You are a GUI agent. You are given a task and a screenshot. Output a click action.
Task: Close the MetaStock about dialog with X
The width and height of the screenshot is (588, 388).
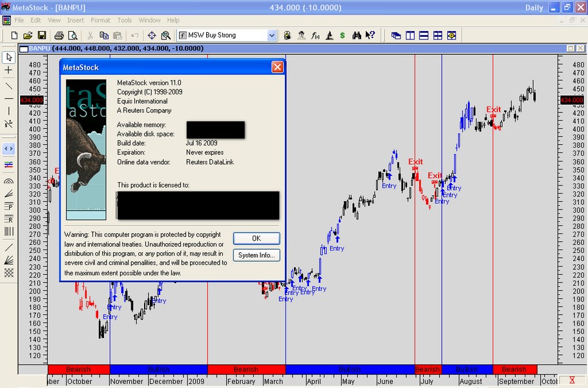pyautogui.click(x=277, y=67)
